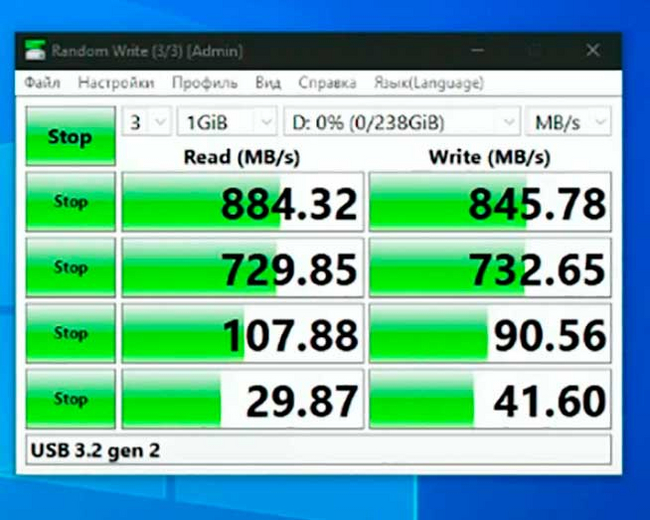The height and width of the screenshot is (520, 650).
Task: Click the 41.60 write result
Action: (490, 399)
